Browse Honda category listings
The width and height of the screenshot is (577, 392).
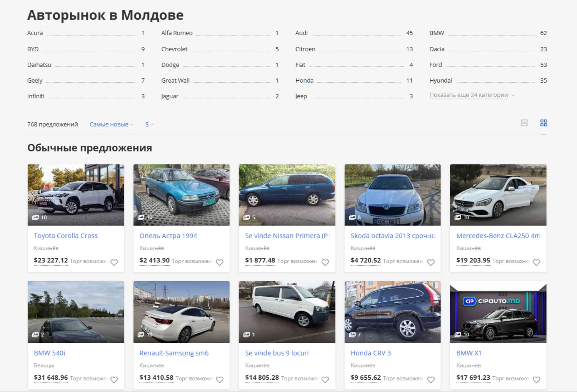[x=305, y=81]
